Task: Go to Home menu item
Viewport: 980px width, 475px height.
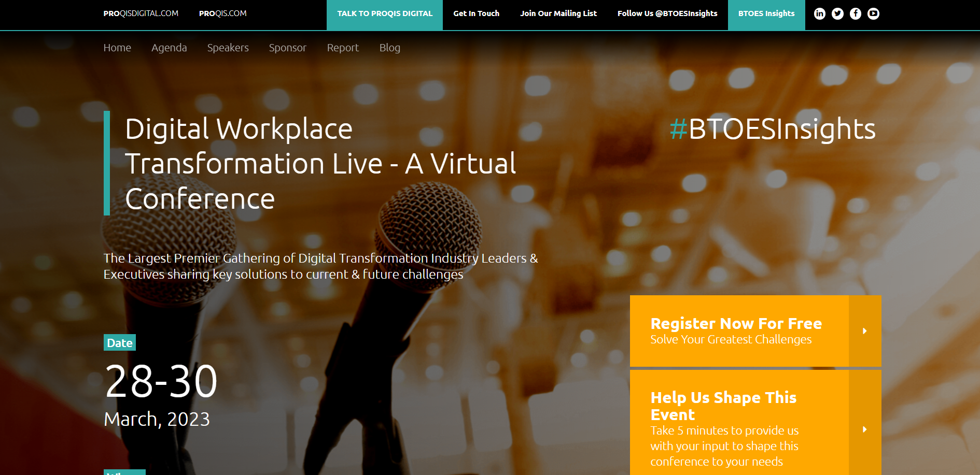Action: [117, 48]
